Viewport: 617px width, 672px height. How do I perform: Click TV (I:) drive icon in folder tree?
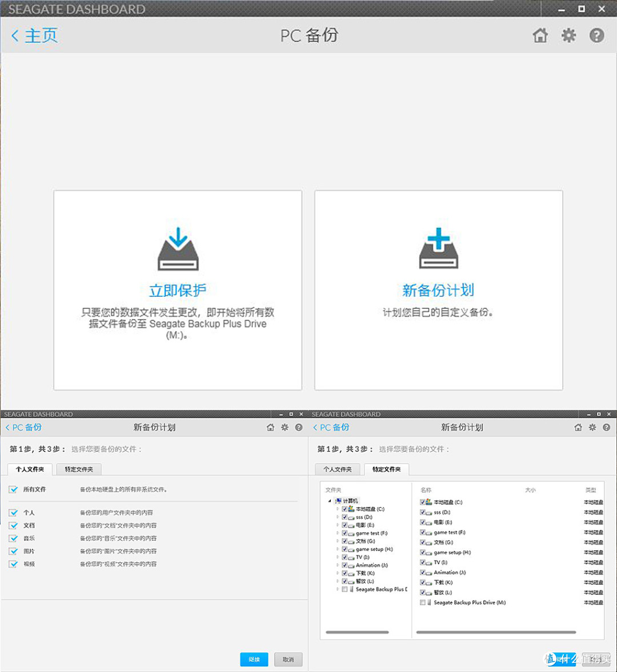351,558
